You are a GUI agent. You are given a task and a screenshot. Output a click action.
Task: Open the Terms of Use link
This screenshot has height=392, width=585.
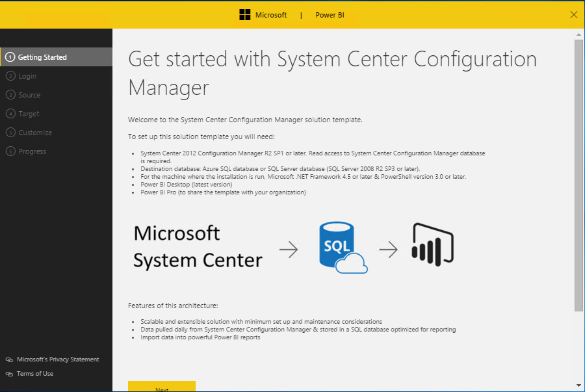click(x=35, y=374)
